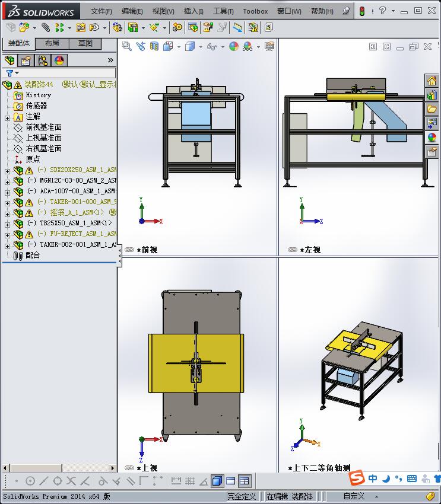
Task: Expand the SDX20X250_ASM_1 component node
Action: pyautogui.click(x=7, y=171)
